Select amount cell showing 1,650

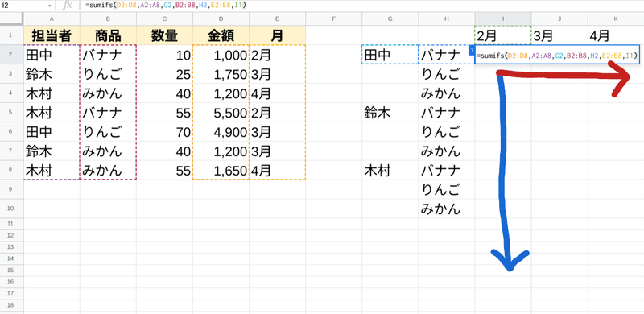click(x=221, y=170)
